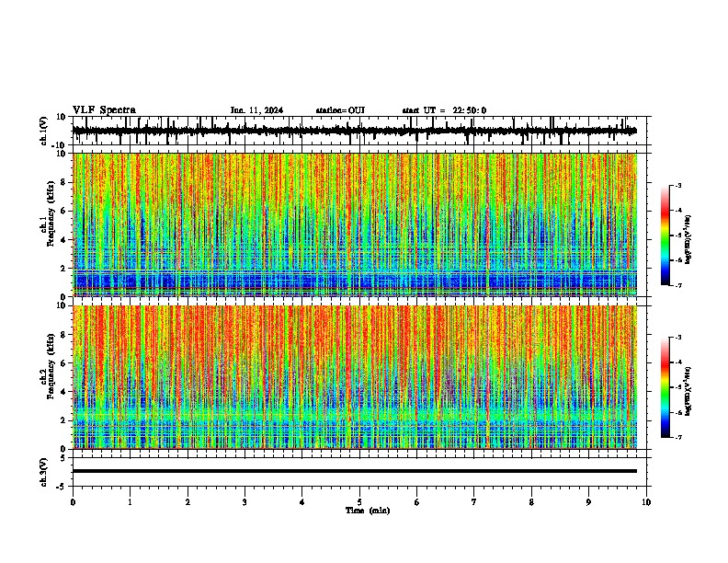Click ch.1 waveform axis tick "-10"
Screen dimensions: 728x563
60,145
